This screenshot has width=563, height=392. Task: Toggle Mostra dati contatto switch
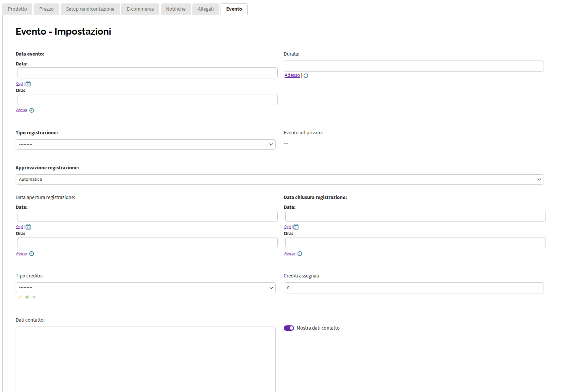pos(289,328)
